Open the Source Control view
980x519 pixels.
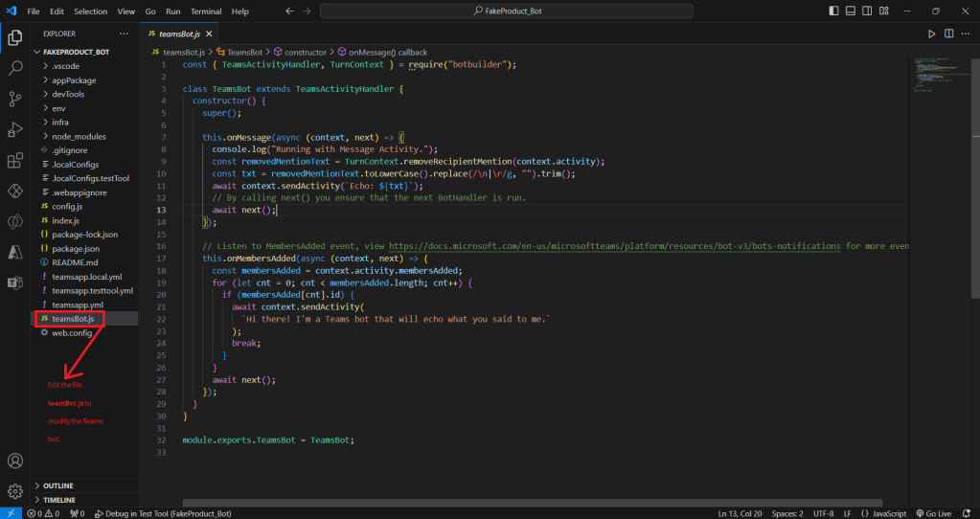15,99
